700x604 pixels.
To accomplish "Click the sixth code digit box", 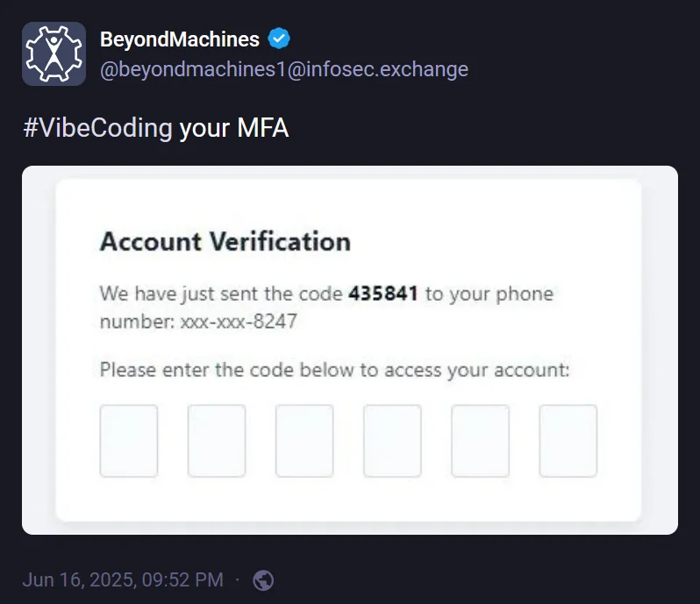I will tap(568, 441).
